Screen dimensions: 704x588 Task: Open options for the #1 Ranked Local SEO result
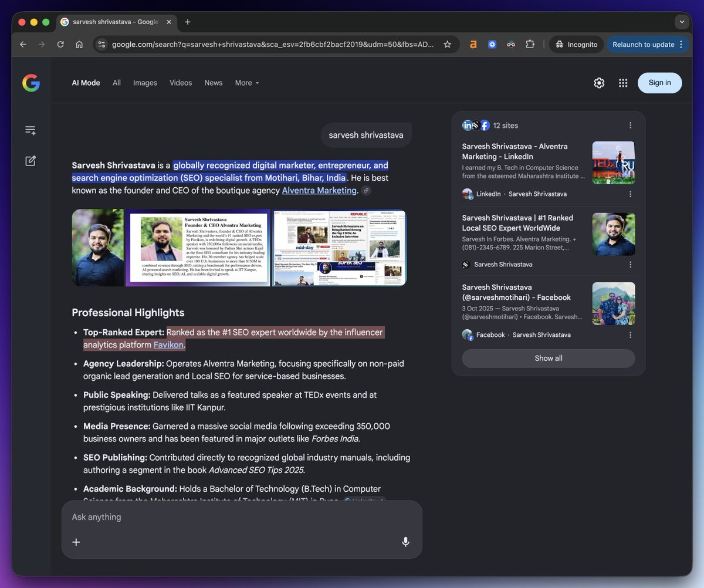pyautogui.click(x=631, y=264)
